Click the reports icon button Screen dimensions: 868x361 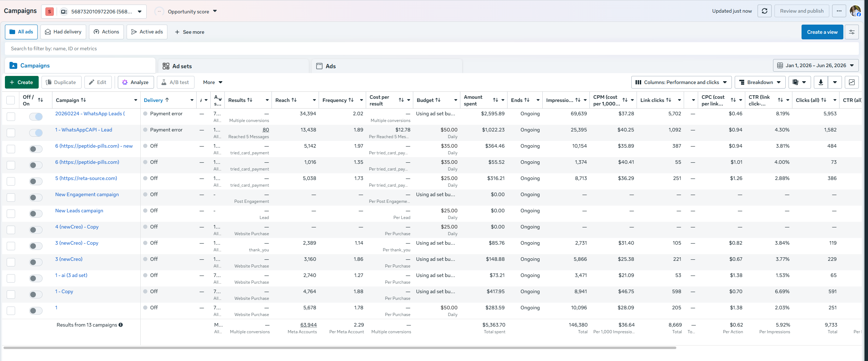pyautogui.click(x=799, y=82)
